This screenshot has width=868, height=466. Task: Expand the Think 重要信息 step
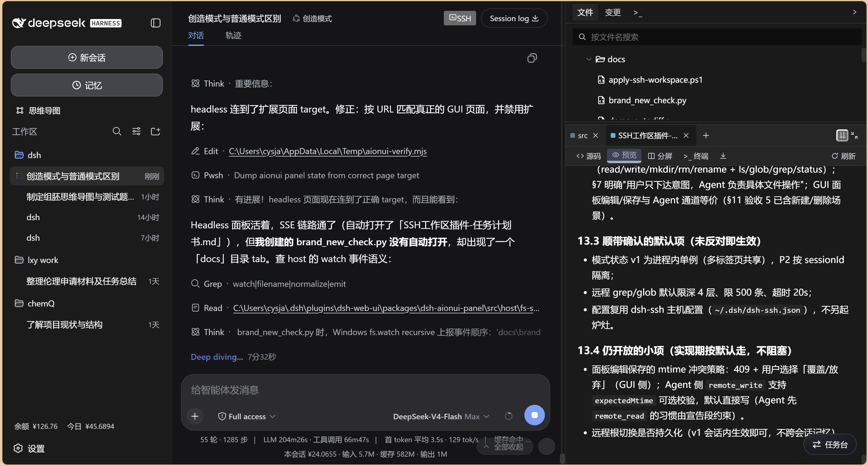pos(231,84)
